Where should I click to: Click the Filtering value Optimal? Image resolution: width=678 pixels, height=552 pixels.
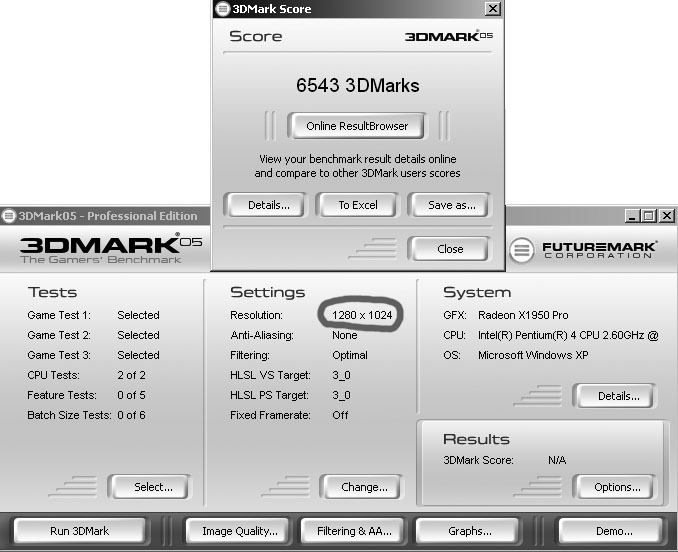[x=350, y=355]
